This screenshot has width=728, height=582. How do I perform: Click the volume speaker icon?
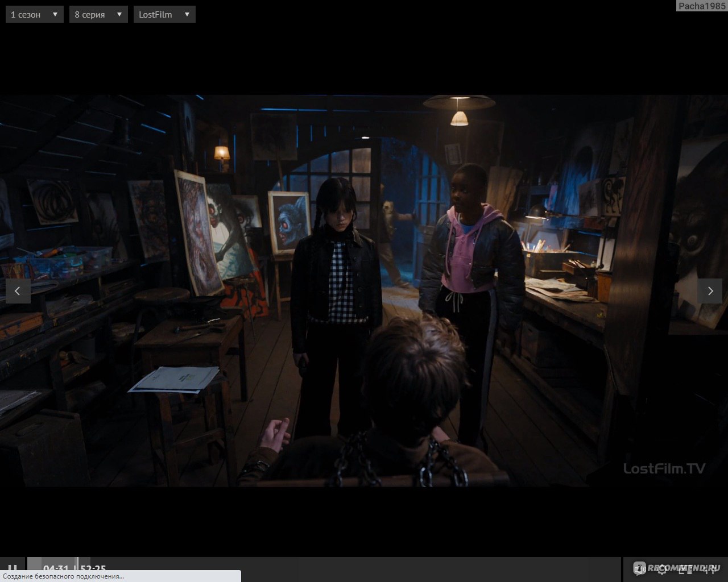[x=639, y=568]
